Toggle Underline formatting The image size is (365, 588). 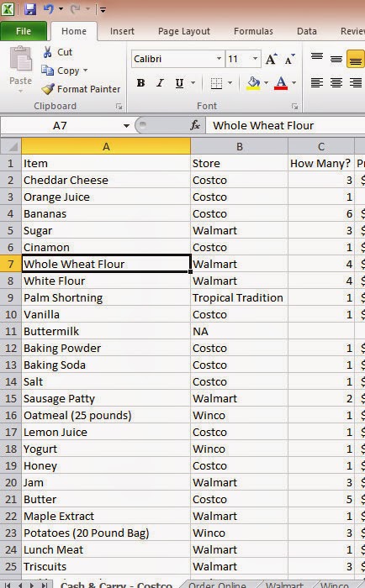pos(179,83)
